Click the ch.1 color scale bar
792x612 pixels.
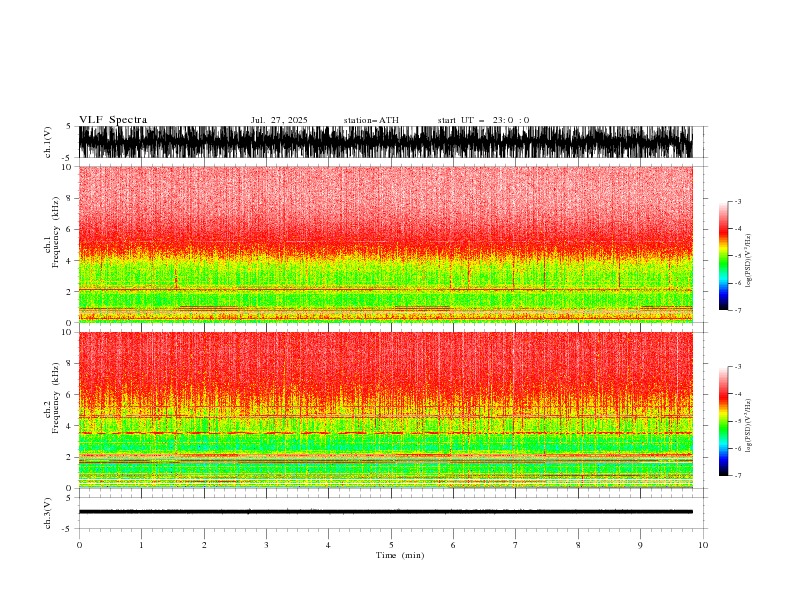pyautogui.click(x=723, y=256)
